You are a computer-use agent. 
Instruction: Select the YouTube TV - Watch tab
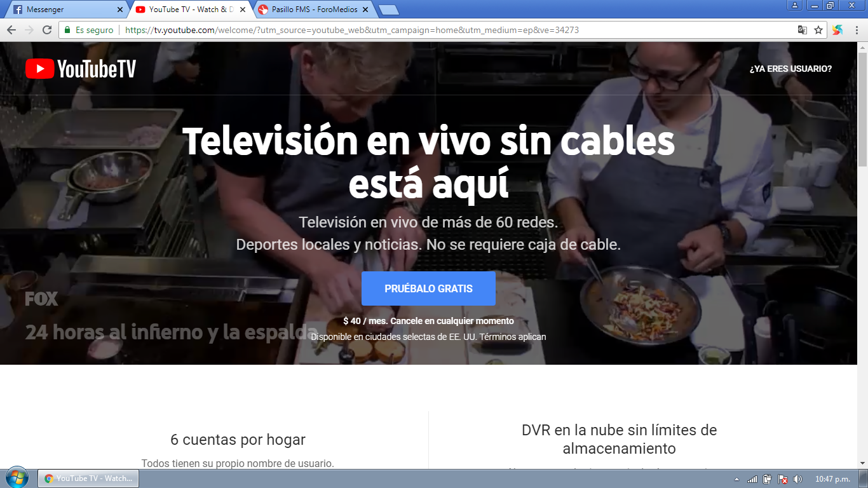click(191, 10)
